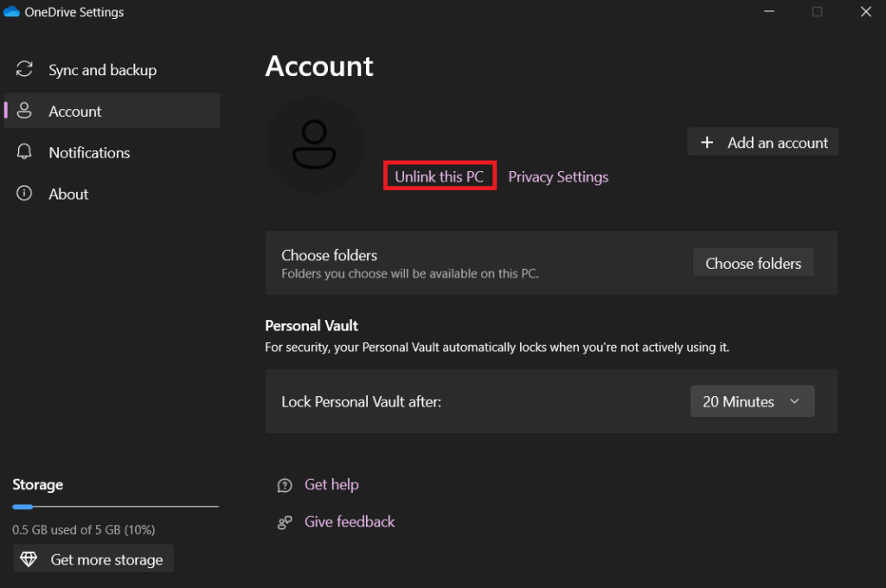Open the About section
Image resolution: width=886 pixels, height=588 pixels.
pyautogui.click(x=112, y=194)
